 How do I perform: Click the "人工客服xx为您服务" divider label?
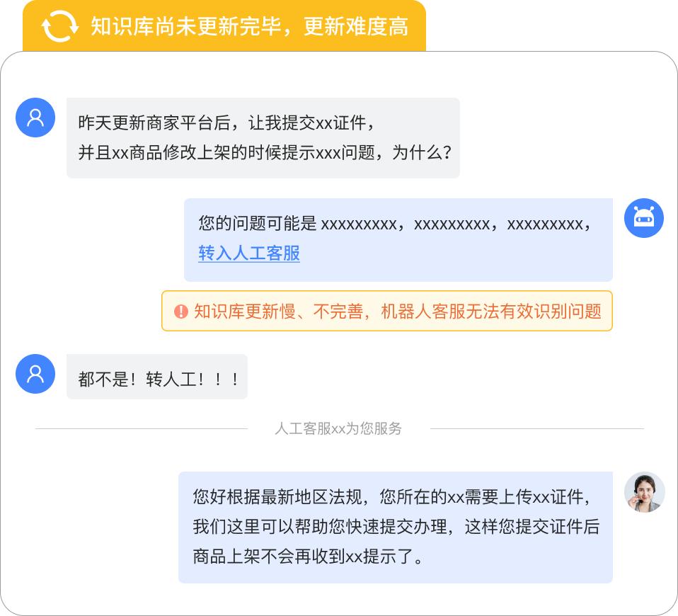click(338, 428)
